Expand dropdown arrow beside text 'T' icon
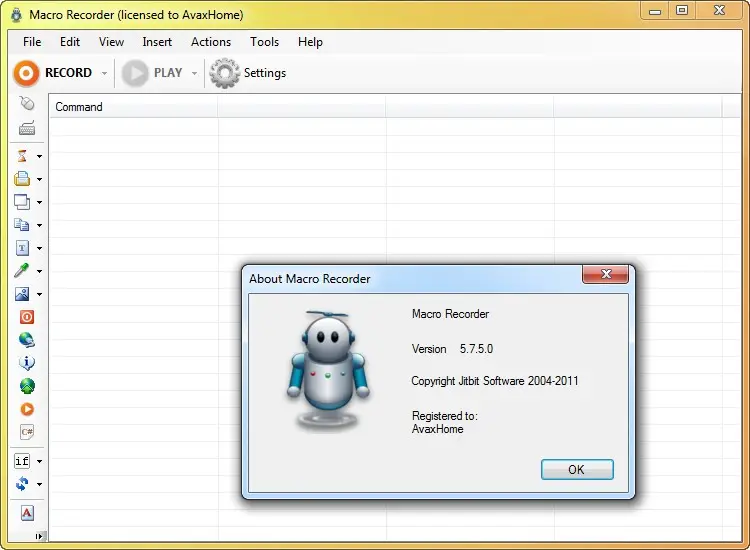The image size is (750, 550). click(39, 248)
